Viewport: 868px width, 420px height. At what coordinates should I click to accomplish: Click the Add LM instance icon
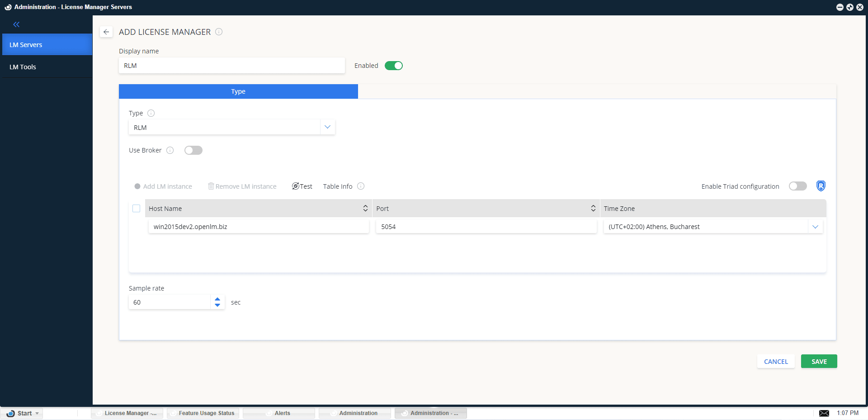(x=137, y=186)
